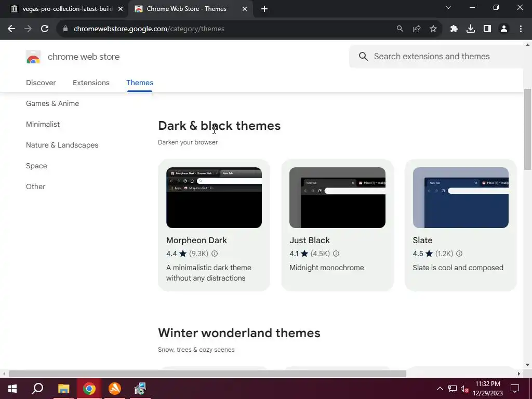The image size is (532, 399).
Task: Click the scroll down arrow
Action: (528, 365)
